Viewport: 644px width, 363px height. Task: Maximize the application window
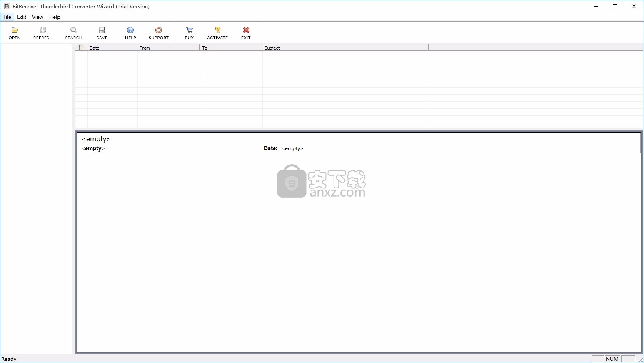[615, 6]
